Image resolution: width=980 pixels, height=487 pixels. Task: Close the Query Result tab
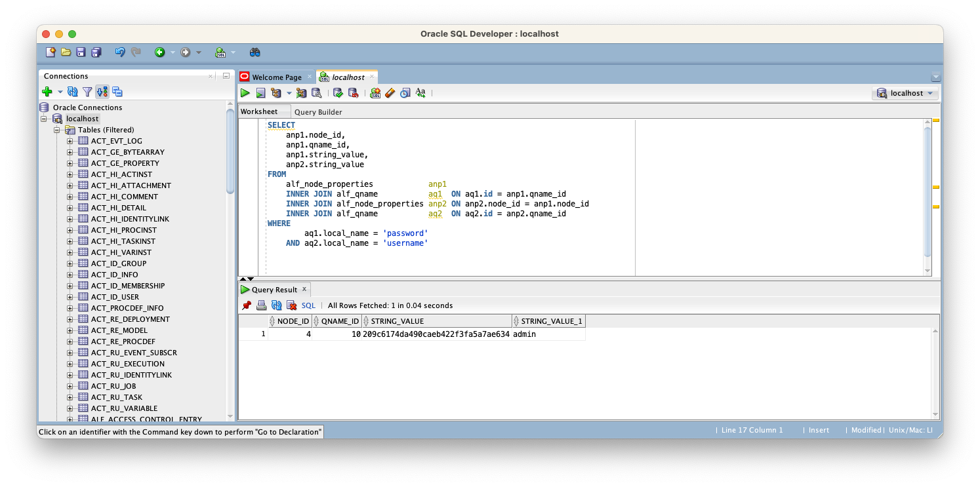coord(304,289)
